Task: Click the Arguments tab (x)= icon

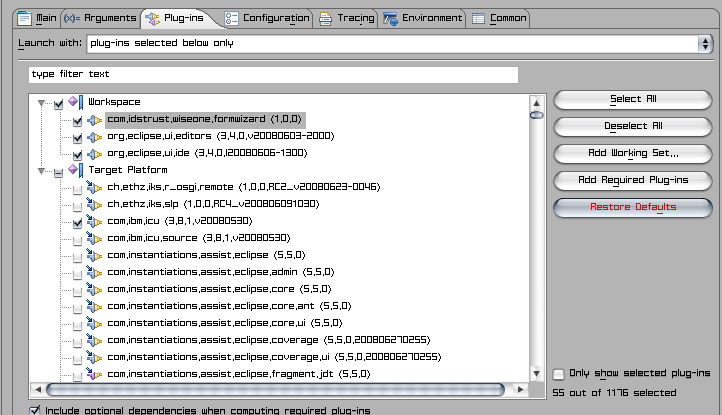Action: point(72,18)
